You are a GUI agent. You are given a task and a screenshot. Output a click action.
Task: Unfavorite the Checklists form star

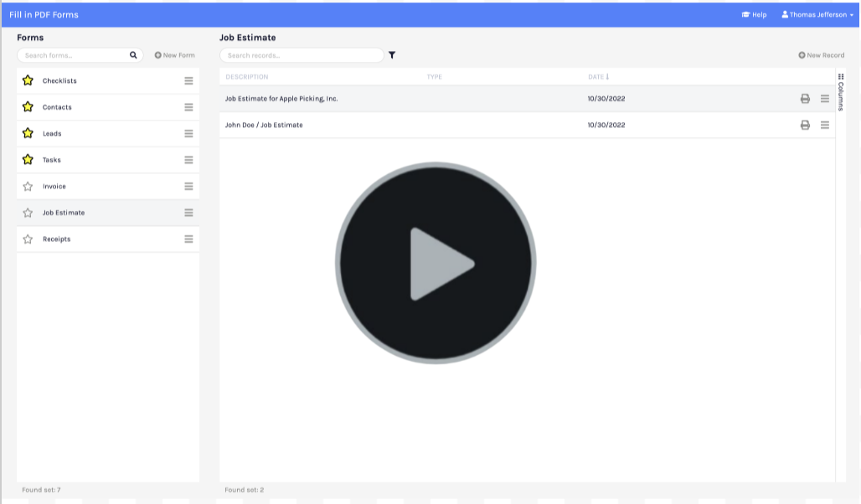point(28,81)
